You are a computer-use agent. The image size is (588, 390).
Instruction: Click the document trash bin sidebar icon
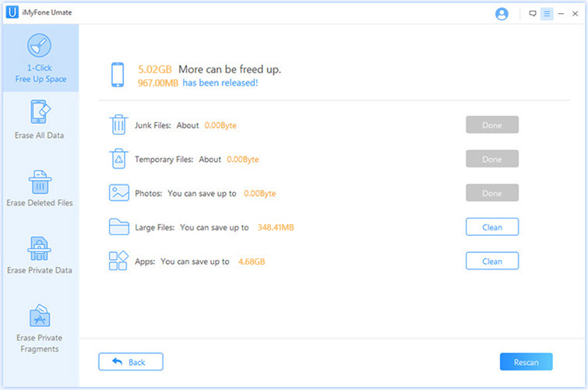tap(40, 182)
